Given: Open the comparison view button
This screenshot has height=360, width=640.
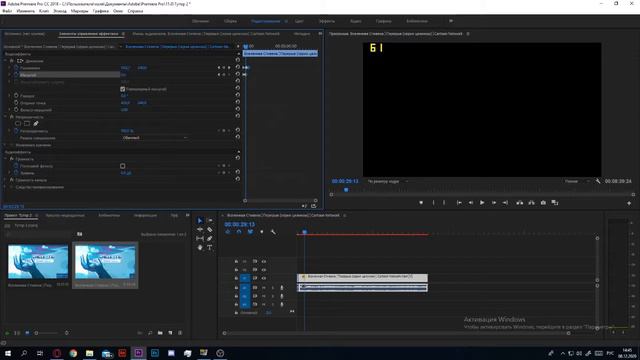Looking at the screenshot, I should pos(555,202).
